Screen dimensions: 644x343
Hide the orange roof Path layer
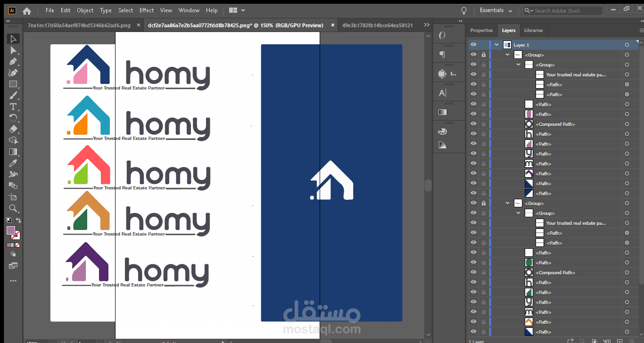pos(473,322)
